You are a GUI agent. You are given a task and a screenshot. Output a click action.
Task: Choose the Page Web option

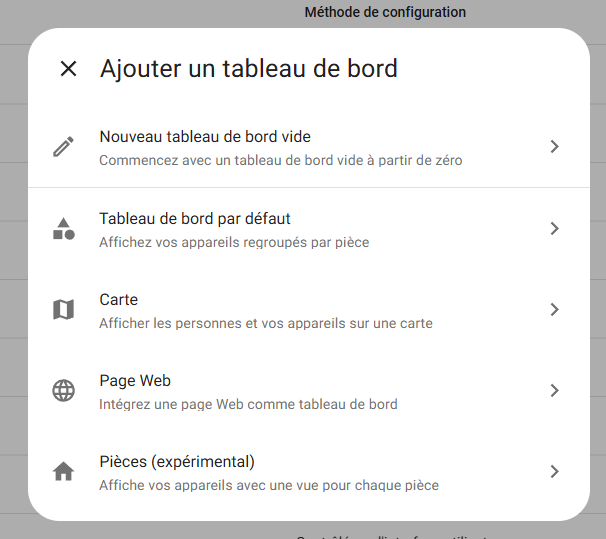point(309,391)
